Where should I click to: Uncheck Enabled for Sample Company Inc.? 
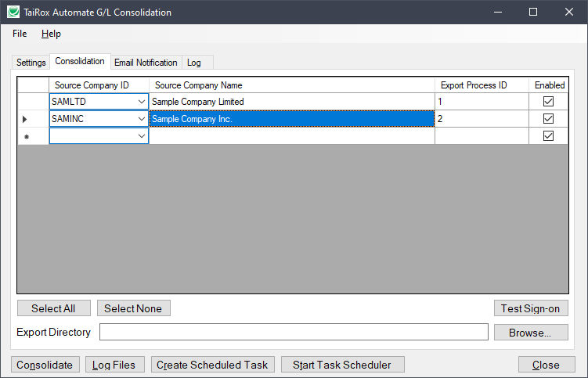(x=548, y=118)
